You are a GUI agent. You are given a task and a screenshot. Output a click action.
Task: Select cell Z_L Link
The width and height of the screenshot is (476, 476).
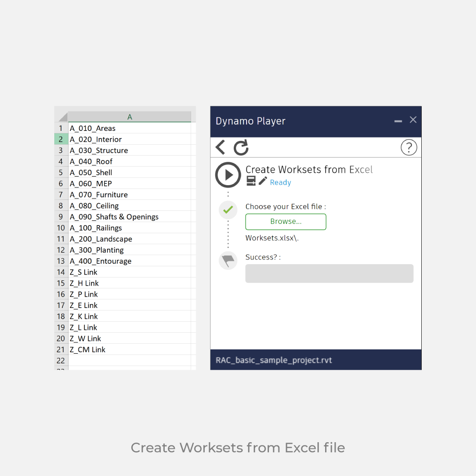pyautogui.click(x=129, y=327)
